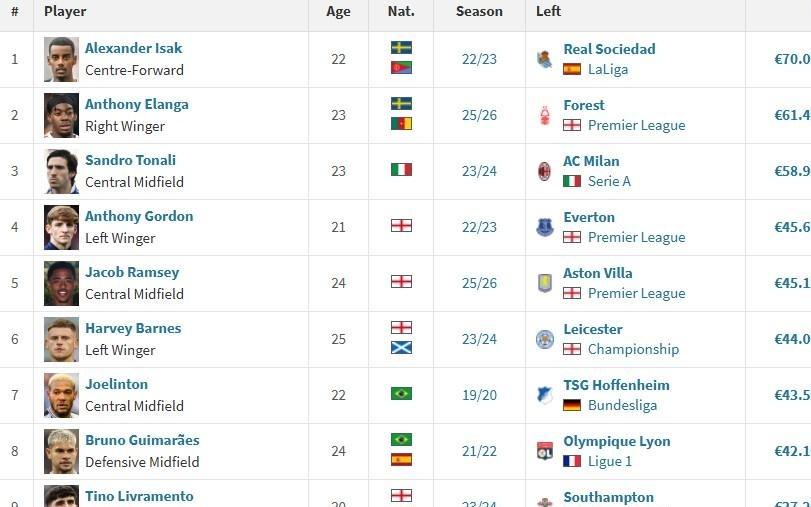Open the Championship league link
Viewport: 811px width, 507px height.
click(633, 349)
